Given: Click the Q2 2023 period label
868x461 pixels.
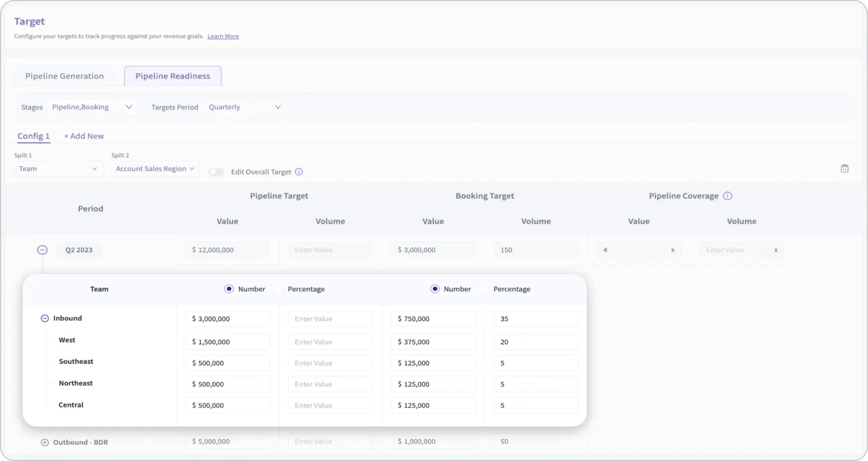Looking at the screenshot, I should point(79,250).
